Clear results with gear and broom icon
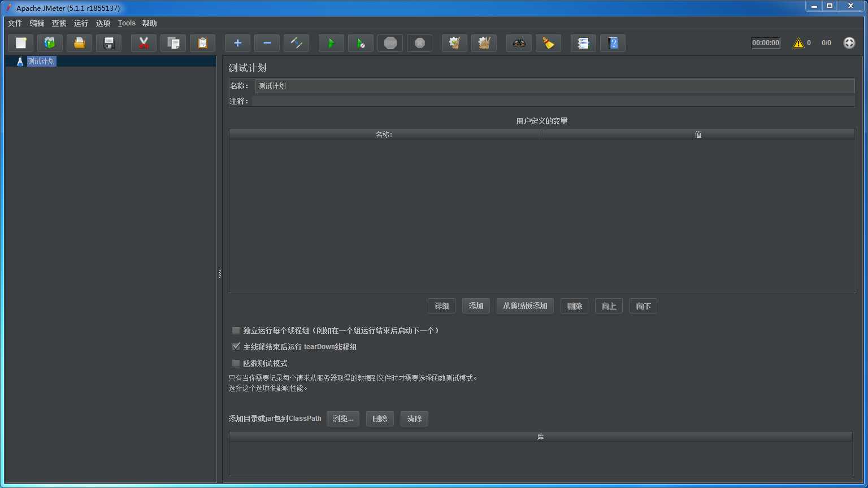 click(x=455, y=43)
